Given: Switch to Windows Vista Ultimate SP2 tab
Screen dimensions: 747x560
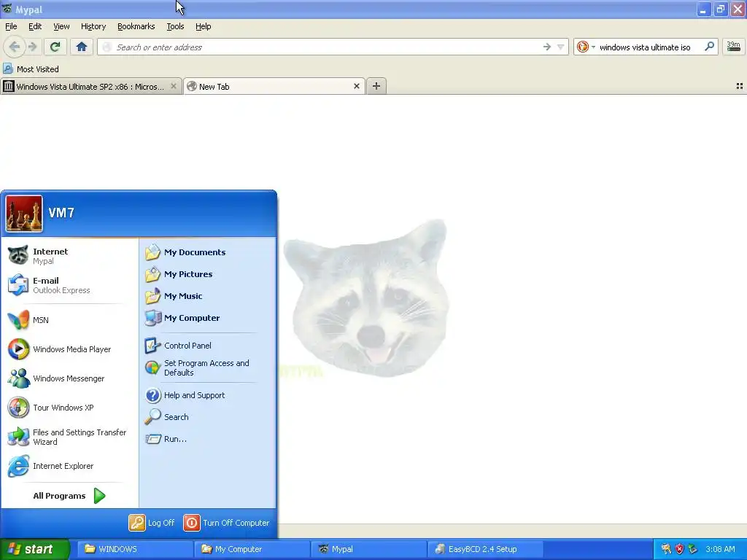Looking at the screenshot, I should [90, 87].
